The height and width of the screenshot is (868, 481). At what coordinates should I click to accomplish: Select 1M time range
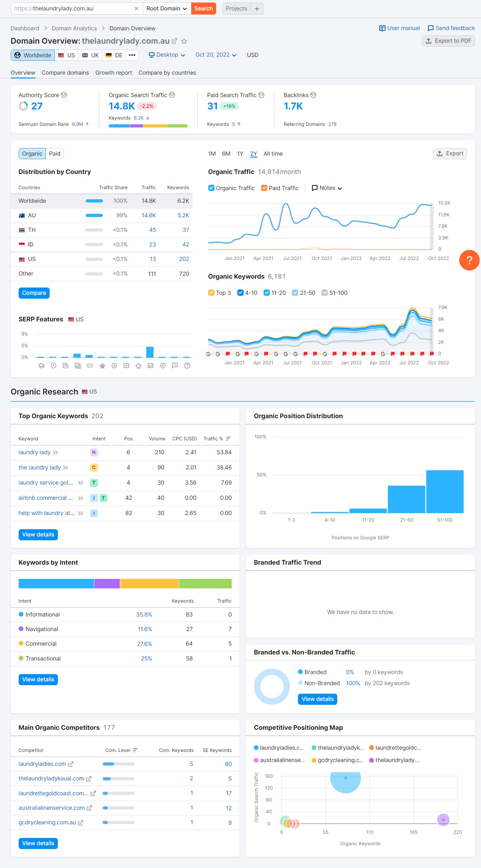(212, 154)
